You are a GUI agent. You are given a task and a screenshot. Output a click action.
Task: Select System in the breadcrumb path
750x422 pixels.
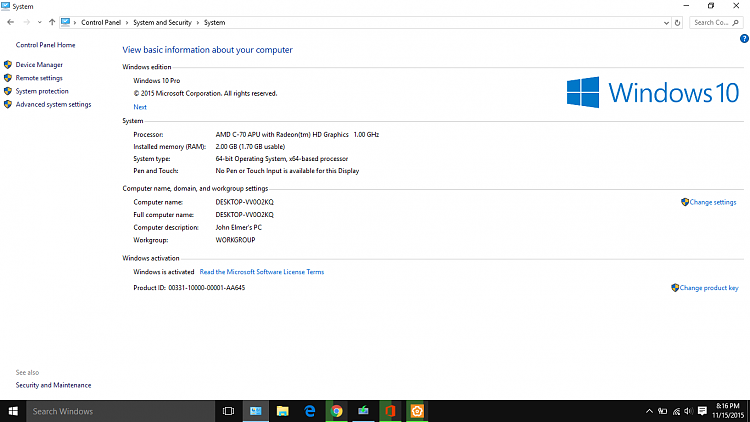[x=214, y=22]
